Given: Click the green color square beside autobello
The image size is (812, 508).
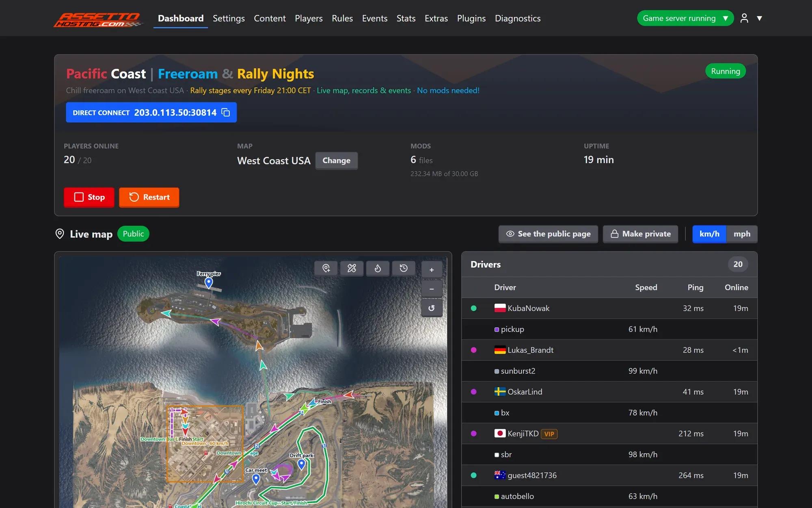Looking at the screenshot, I should point(497,497).
